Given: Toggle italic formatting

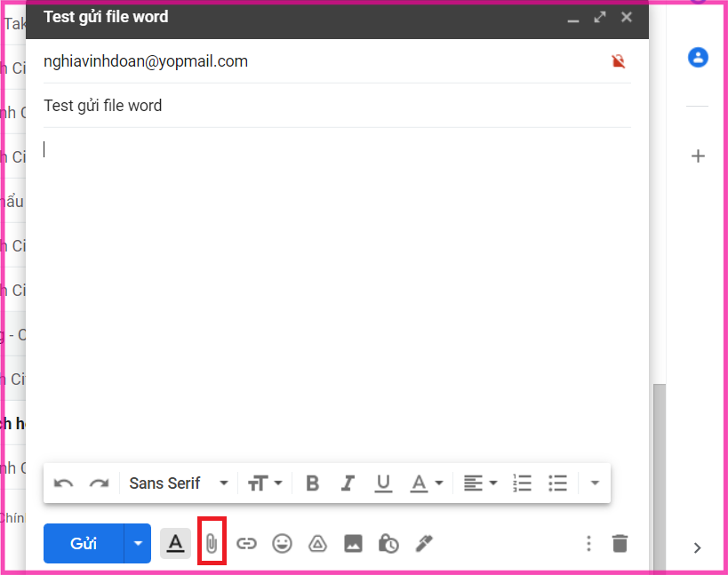Looking at the screenshot, I should 348,483.
